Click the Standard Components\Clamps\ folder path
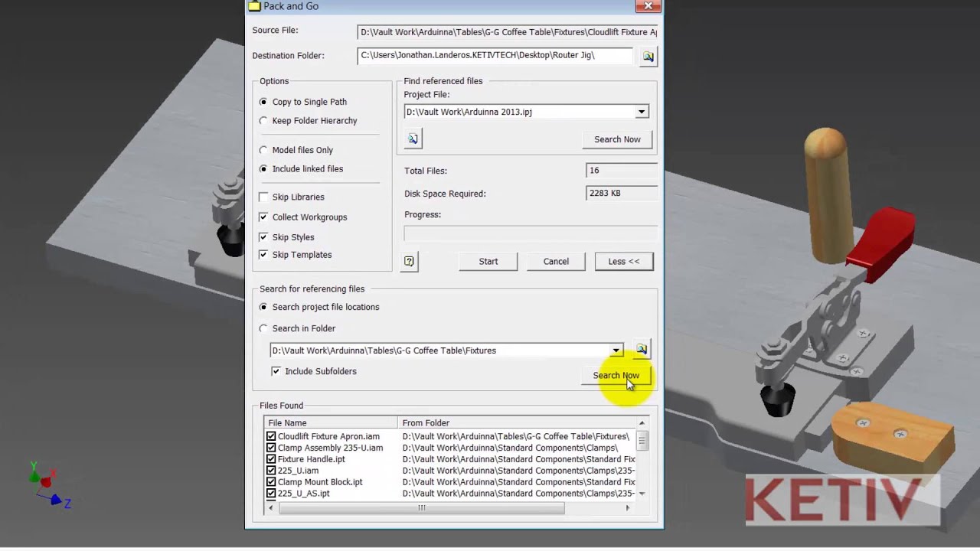This screenshot has height=551, width=980. [x=510, y=448]
